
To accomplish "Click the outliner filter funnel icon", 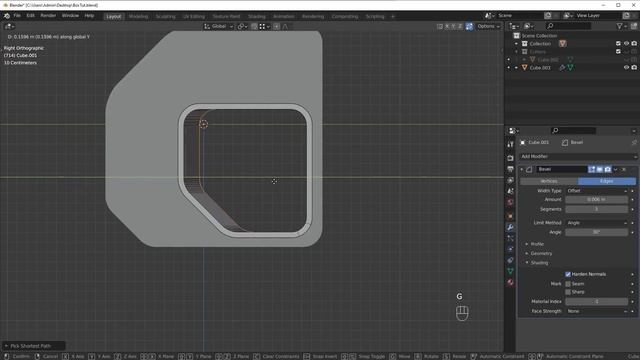I will [621, 26].
